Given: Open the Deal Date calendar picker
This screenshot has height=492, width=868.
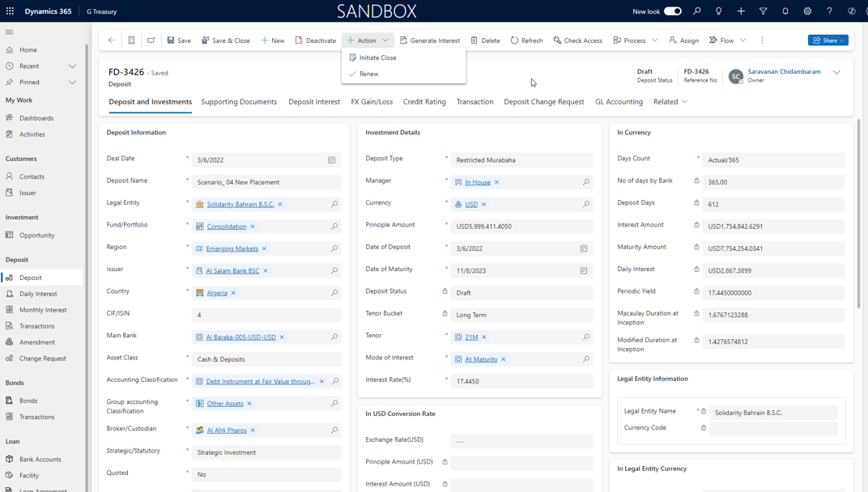Looking at the screenshot, I should tap(332, 160).
